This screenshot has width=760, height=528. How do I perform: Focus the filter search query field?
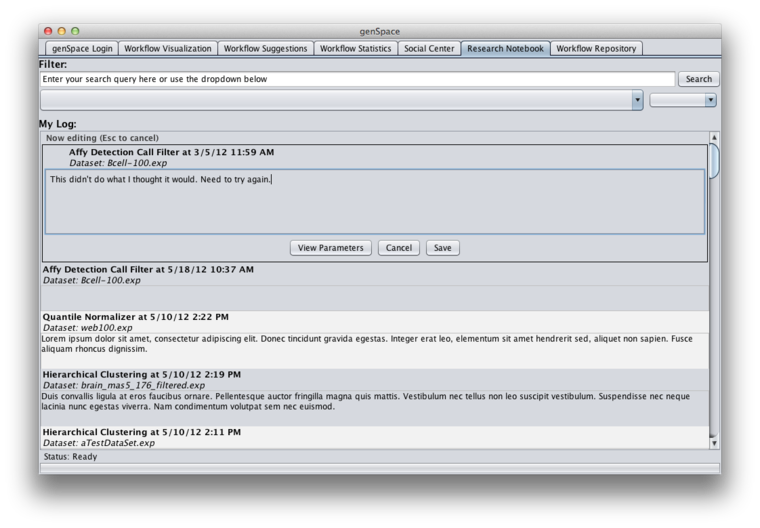tap(357, 79)
